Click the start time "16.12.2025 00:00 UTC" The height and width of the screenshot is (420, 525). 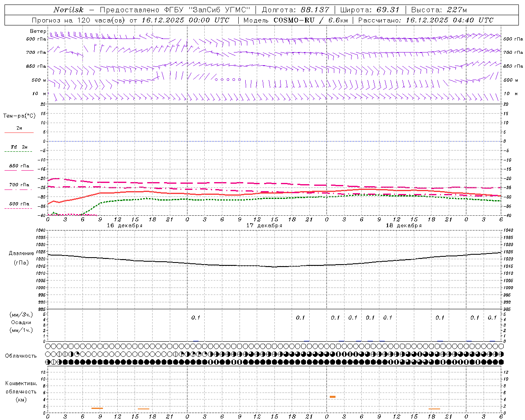[x=185, y=20]
